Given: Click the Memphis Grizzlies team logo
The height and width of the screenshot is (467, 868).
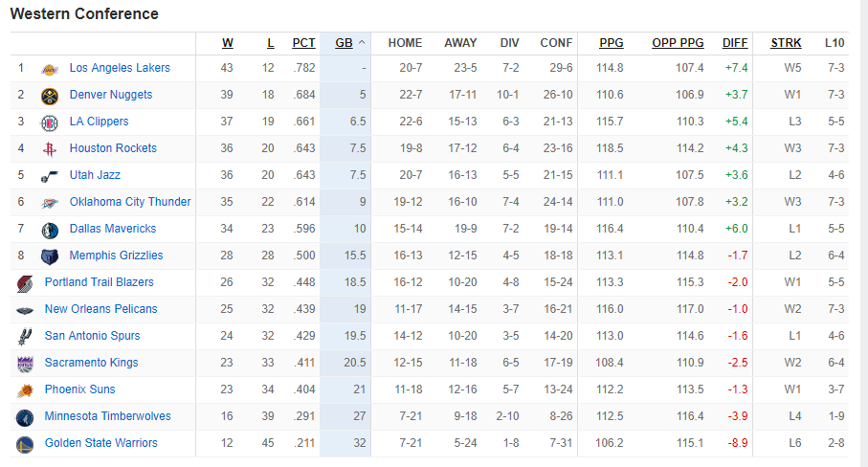Looking at the screenshot, I should (x=49, y=256).
